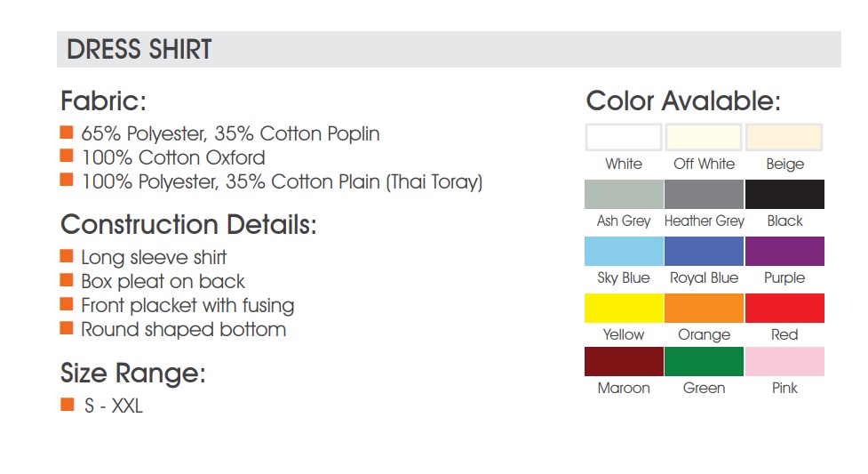Image resolution: width=868 pixels, height=474 pixels.
Task: Click the orange bullet beside Long sleeve shirt
Action: click(67, 255)
